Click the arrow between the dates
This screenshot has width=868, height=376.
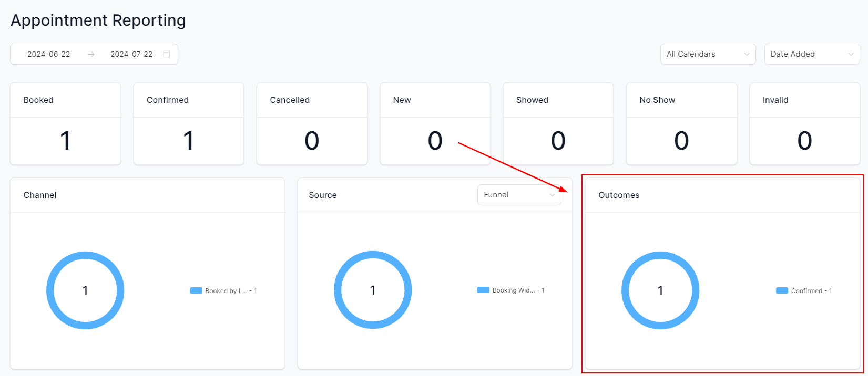(x=91, y=54)
